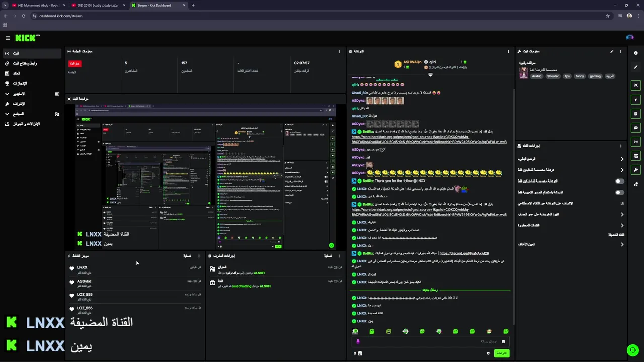644x362 pixels.
Task: Click the chat message input field
Action: [x=430, y=341]
